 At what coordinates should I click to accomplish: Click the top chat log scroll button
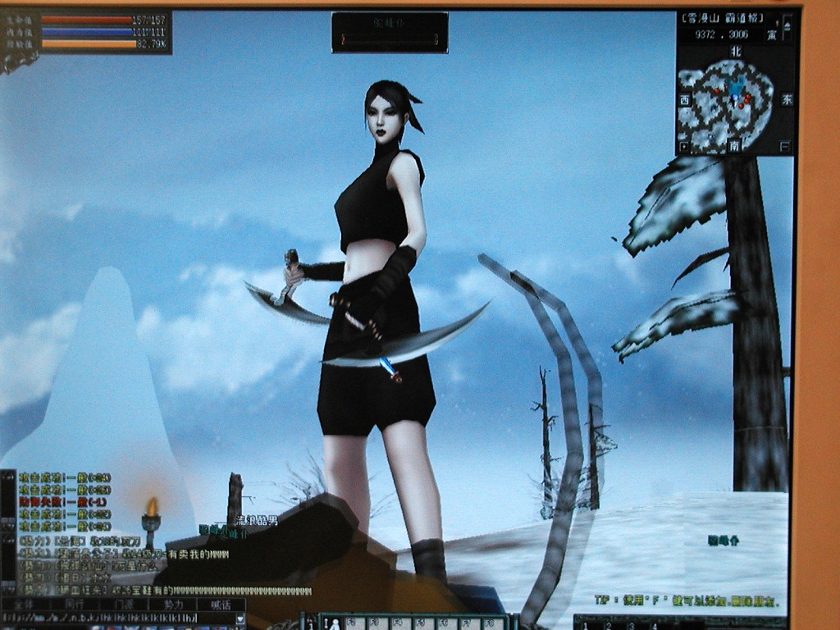pos(7,477)
